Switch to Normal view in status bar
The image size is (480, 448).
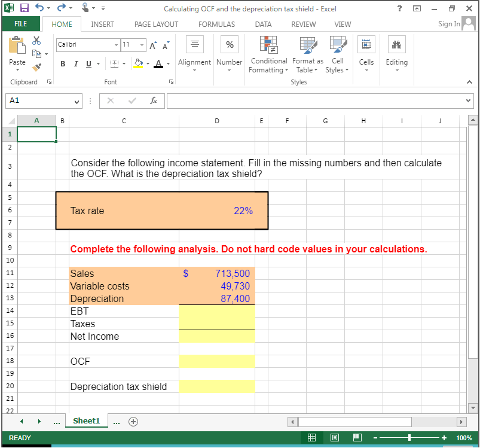[x=311, y=438]
